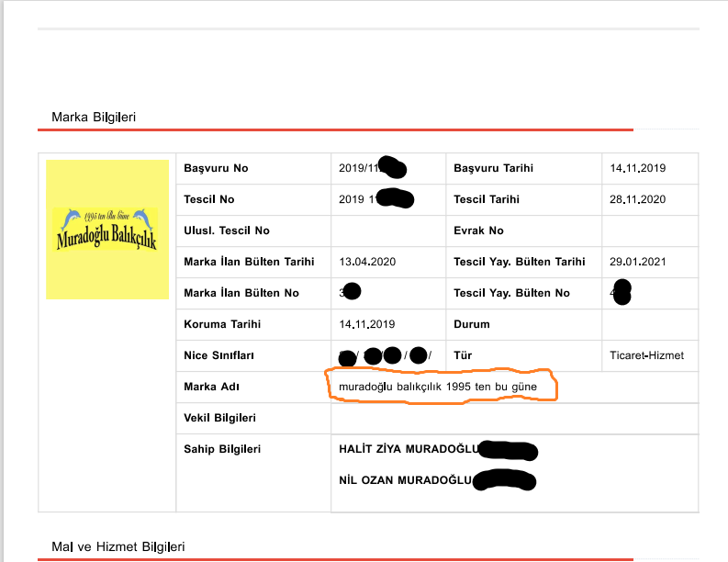Click the 'Ulusl. Tescil No' label

click(x=227, y=230)
